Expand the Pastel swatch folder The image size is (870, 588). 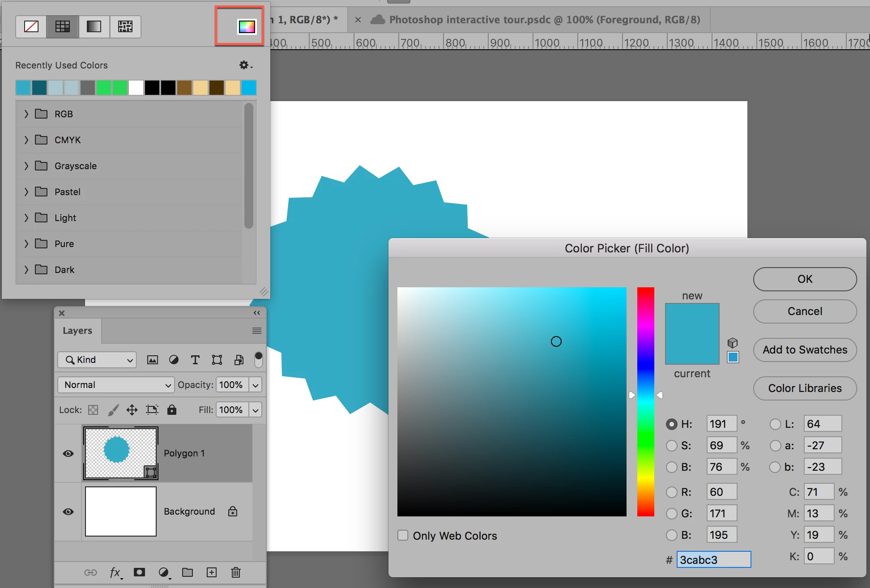26,192
